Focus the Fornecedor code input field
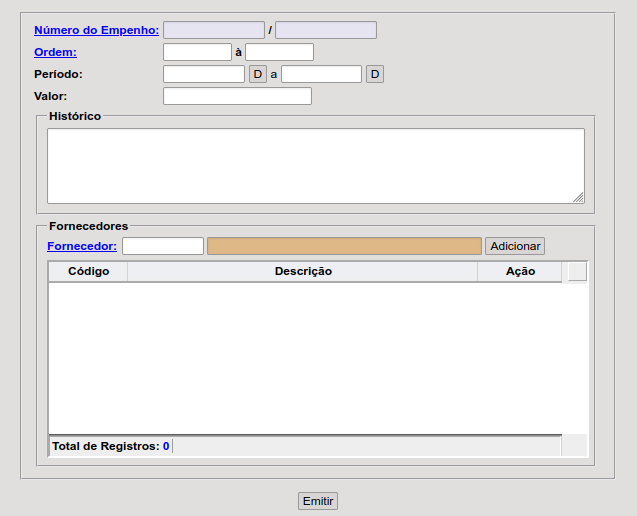This screenshot has height=516, width=637. pyautogui.click(x=163, y=246)
